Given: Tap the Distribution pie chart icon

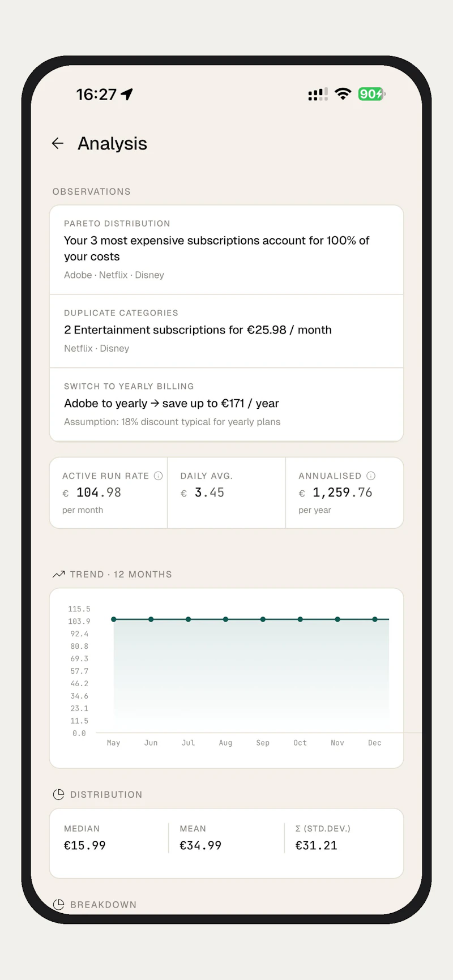Looking at the screenshot, I should pos(58,794).
